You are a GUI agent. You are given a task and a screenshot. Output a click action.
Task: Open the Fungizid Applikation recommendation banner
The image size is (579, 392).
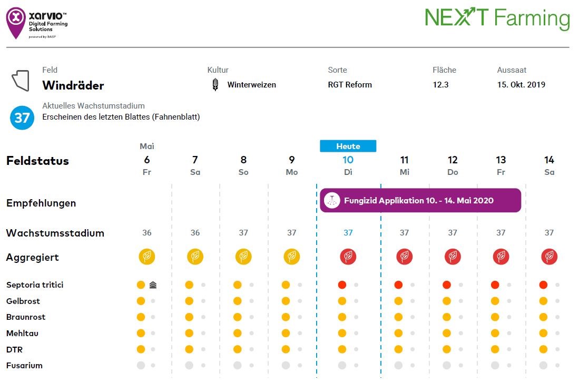pos(420,200)
